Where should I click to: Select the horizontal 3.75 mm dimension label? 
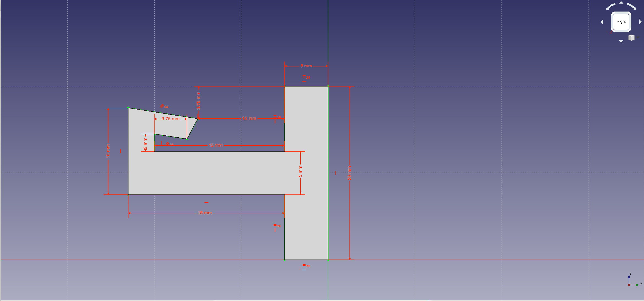click(x=170, y=119)
